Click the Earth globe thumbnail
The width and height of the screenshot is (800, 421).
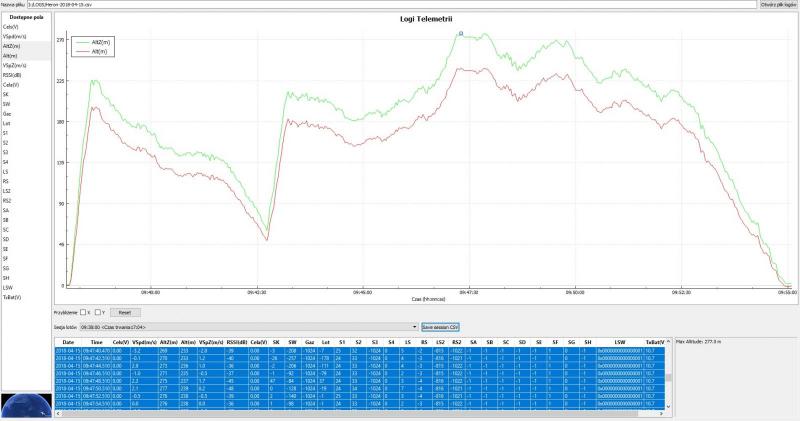click(x=26, y=405)
